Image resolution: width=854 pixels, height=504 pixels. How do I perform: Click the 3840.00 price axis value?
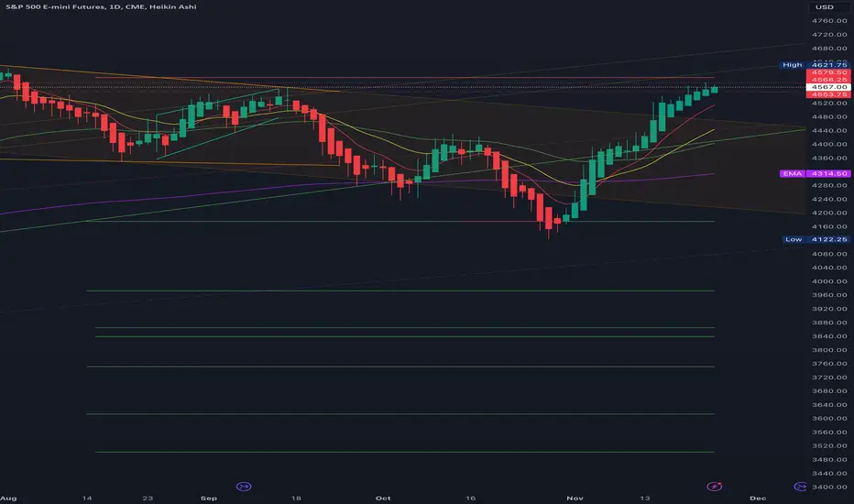click(x=829, y=336)
